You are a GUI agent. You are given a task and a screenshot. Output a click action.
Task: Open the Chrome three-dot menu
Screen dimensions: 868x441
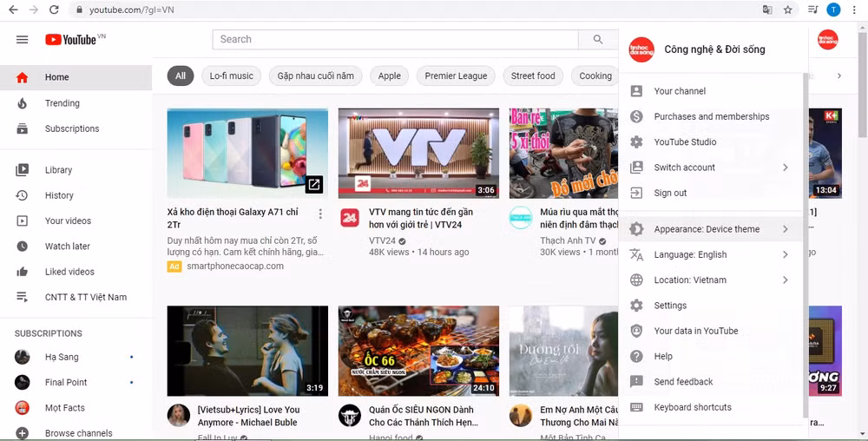(x=855, y=10)
